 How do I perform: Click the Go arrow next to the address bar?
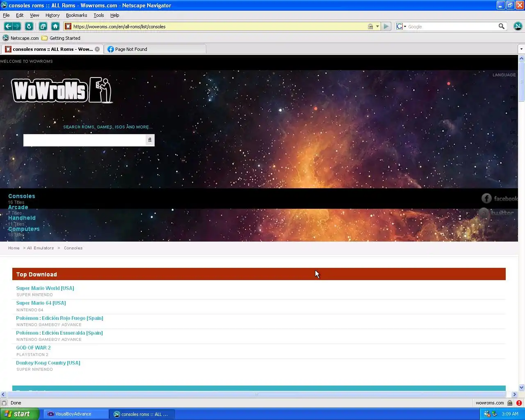coord(386,26)
